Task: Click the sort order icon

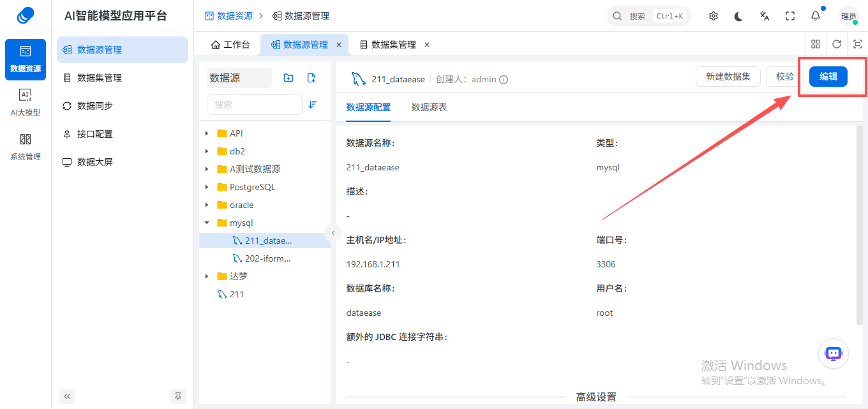Action: coord(313,104)
